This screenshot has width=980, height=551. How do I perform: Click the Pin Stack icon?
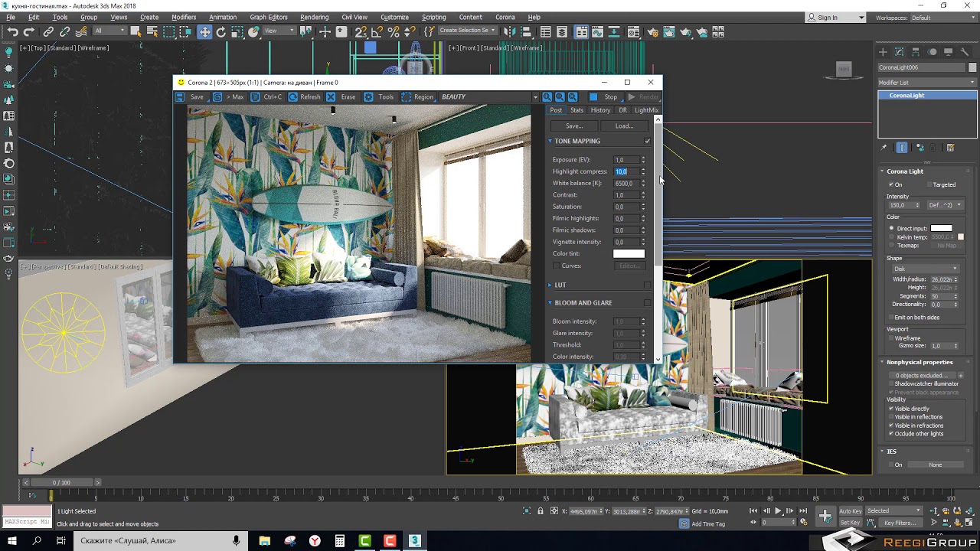(884, 148)
